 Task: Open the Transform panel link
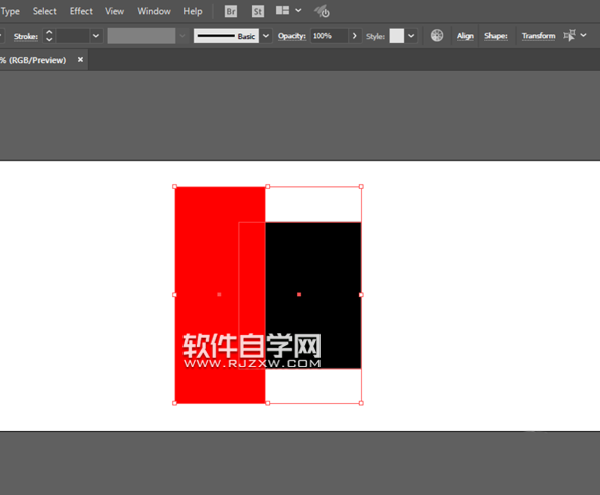[538, 36]
